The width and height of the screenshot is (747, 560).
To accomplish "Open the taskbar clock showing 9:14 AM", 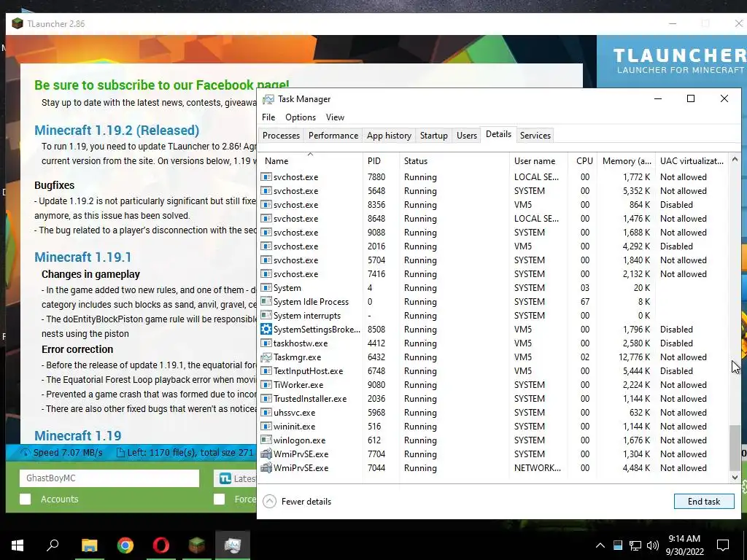I will coord(684,545).
